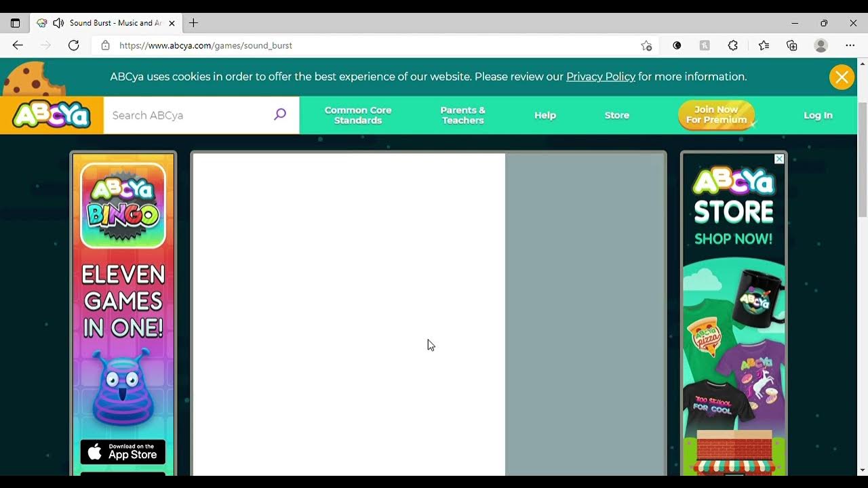The height and width of the screenshot is (488, 868).
Task: Click the scrollbar down arrow
Action: (863, 470)
